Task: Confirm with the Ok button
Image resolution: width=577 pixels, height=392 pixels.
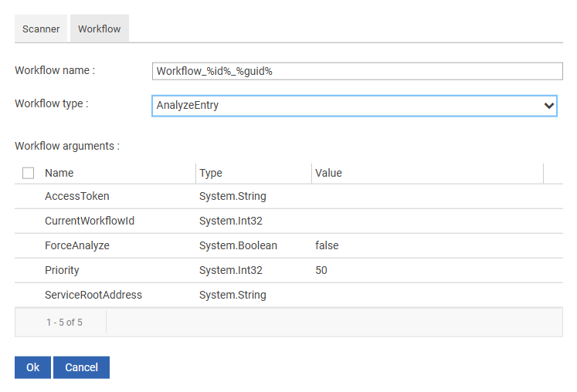Action: pos(32,367)
